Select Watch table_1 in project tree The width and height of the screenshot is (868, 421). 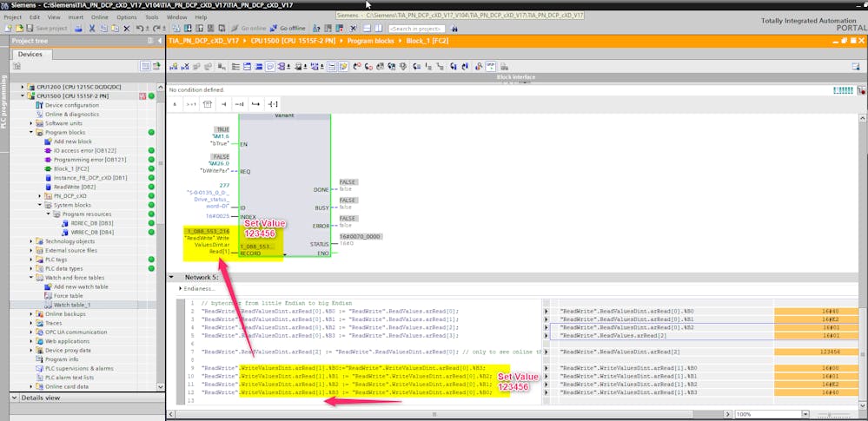[x=72, y=305]
